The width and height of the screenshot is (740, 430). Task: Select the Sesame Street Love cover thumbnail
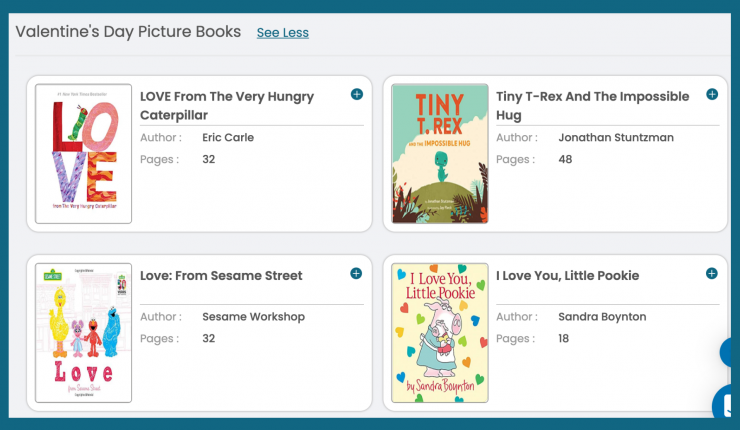(84, 333)
